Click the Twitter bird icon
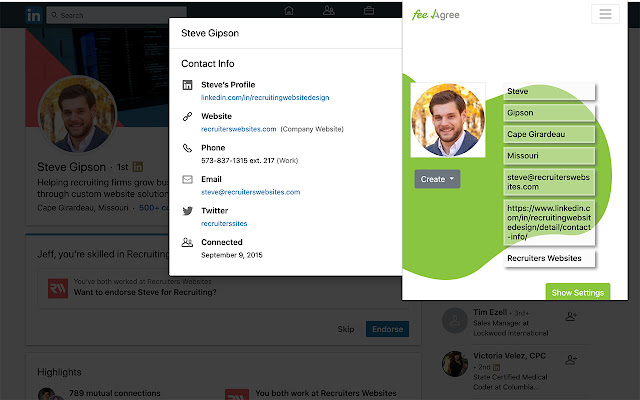 click(187, 211)
